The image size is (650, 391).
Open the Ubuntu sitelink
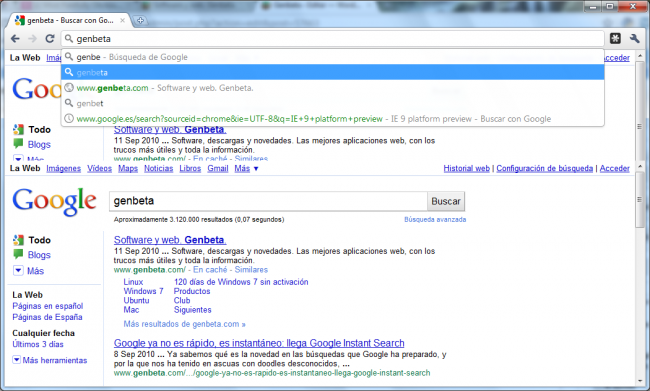[136, 300]
